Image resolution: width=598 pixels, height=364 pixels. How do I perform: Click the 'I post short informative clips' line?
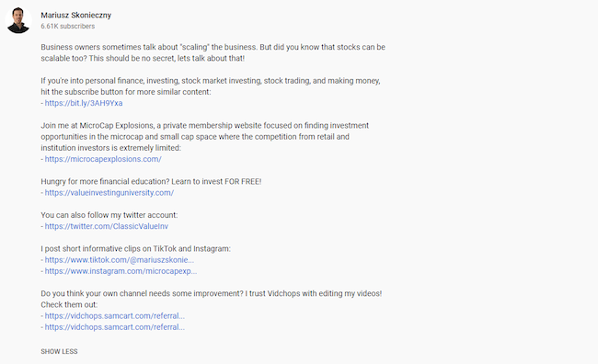[135, 248]
